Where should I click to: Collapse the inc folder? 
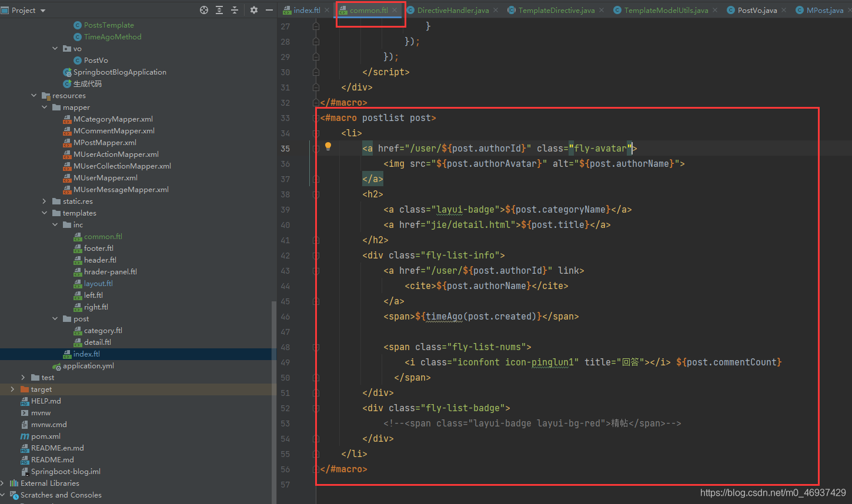[x=55, y=225]
